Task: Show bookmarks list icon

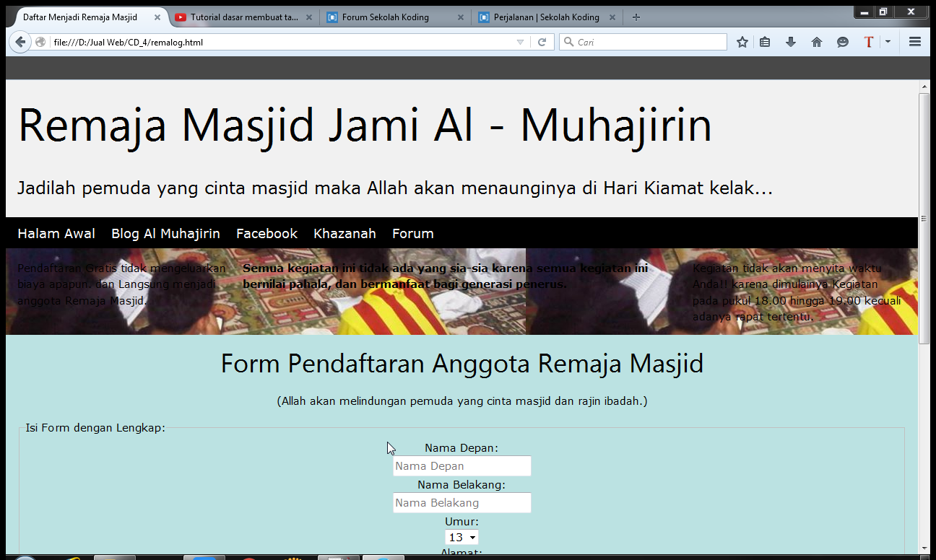Action: pyautogui.click(x=765, y=42)
